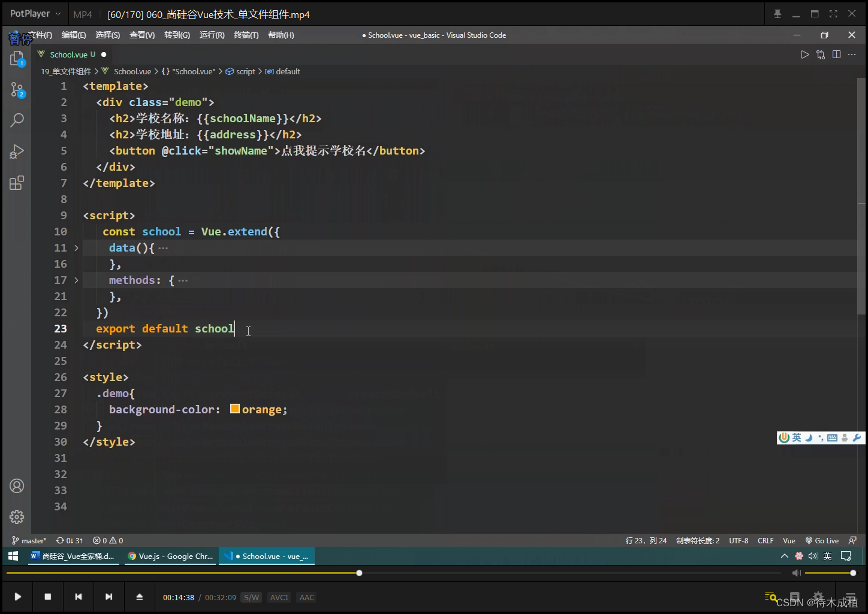Click the PotPlayer eject/open file button
The image size is (868, 614).
pos(139,597)
